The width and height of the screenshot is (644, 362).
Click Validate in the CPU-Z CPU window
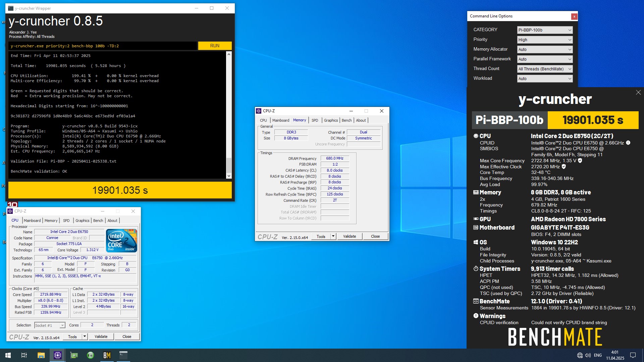tap(101, 337)
